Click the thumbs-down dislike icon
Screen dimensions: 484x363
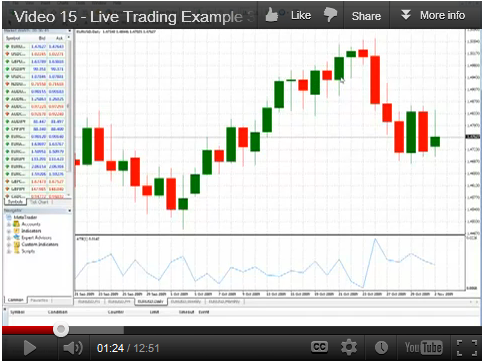coord(330,15)
